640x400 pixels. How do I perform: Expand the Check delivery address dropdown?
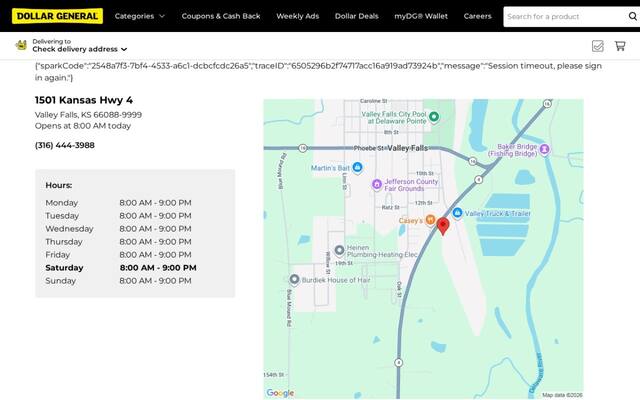pos(80,49)
